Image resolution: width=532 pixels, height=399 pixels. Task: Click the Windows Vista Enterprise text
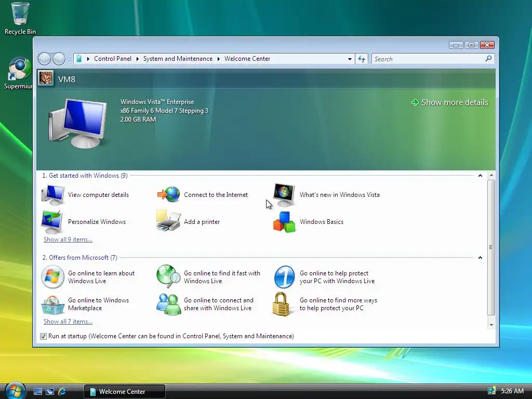(157, 102)
